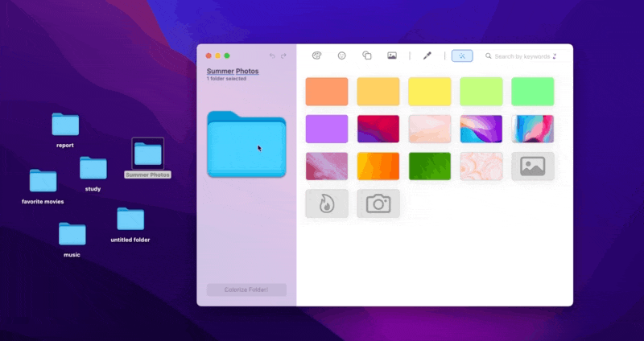The width and height of the screenshot is (644, 341).
Task: Open the emoji smiley tab
Action: point(341,55)
